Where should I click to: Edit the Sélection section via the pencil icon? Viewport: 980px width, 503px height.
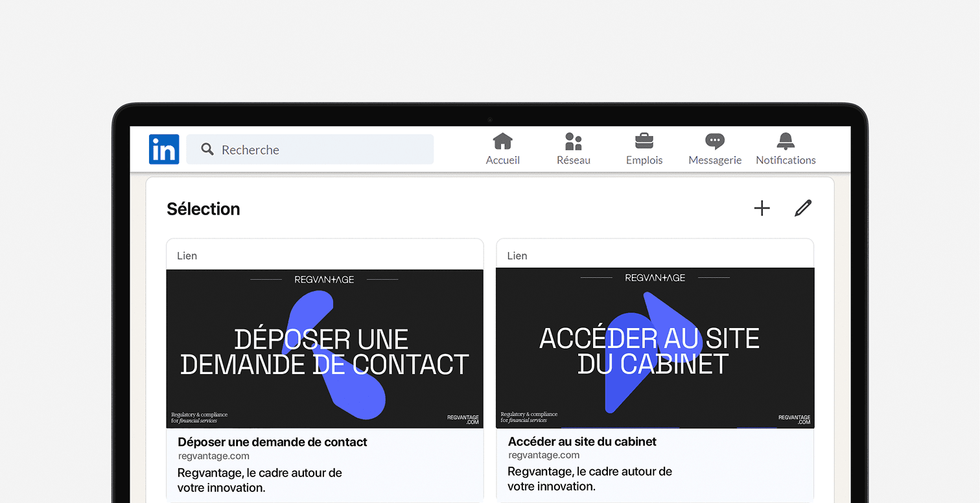[x=803, y=208]
